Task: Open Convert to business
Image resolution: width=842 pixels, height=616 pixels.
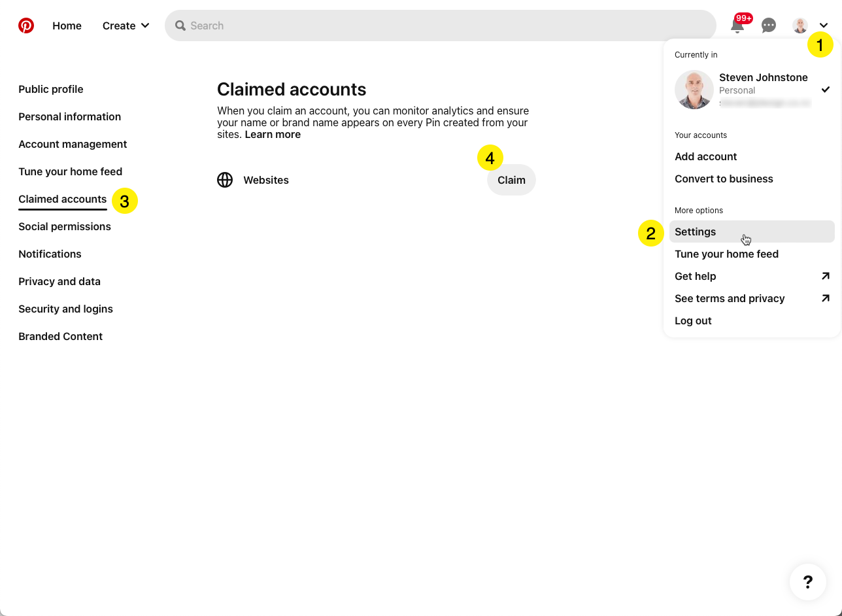Action: click(724, 179)
